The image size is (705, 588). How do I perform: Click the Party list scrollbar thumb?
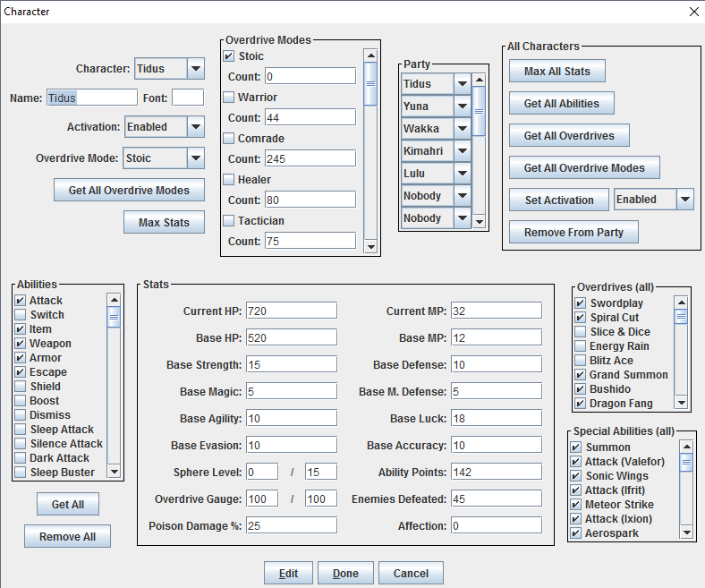point(480,111)
